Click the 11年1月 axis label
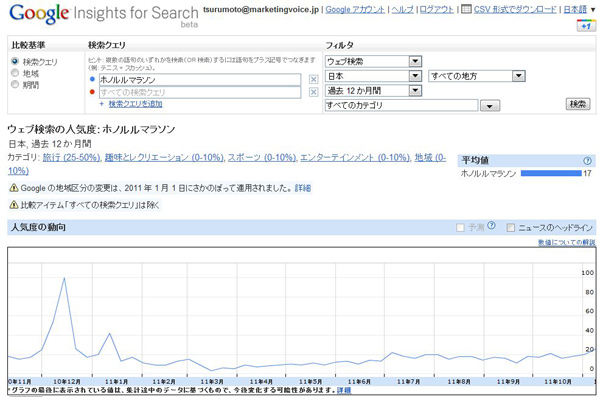 tap(116, 382)
